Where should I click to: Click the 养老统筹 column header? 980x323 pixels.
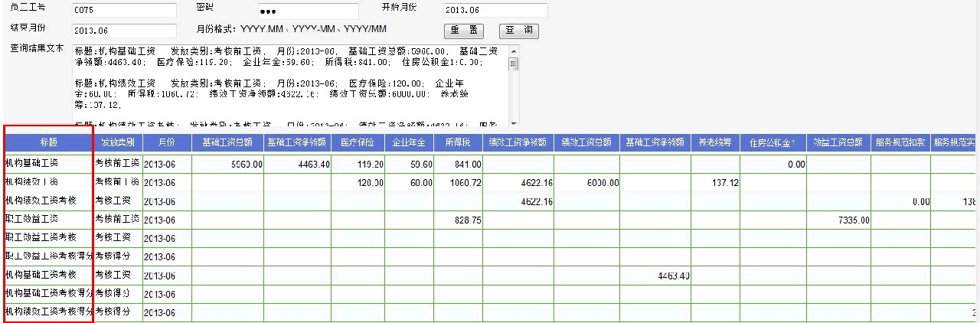tap(715, 142)
